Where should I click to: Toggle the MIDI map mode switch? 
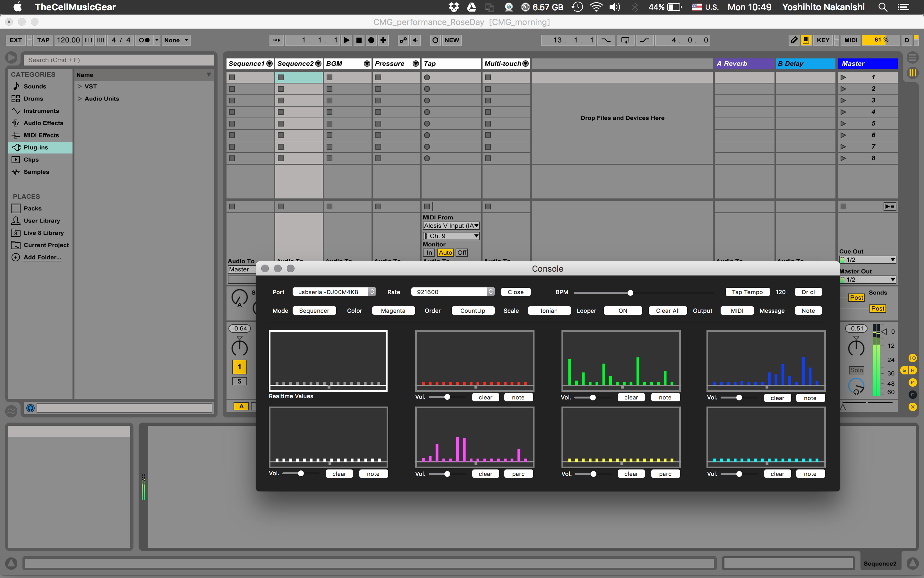point(851,40)
